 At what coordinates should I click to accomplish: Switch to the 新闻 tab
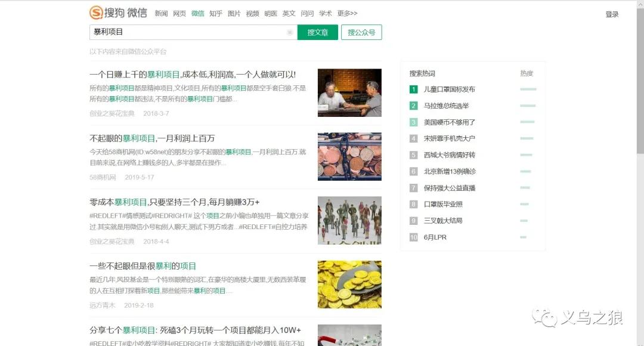point(161,13)
